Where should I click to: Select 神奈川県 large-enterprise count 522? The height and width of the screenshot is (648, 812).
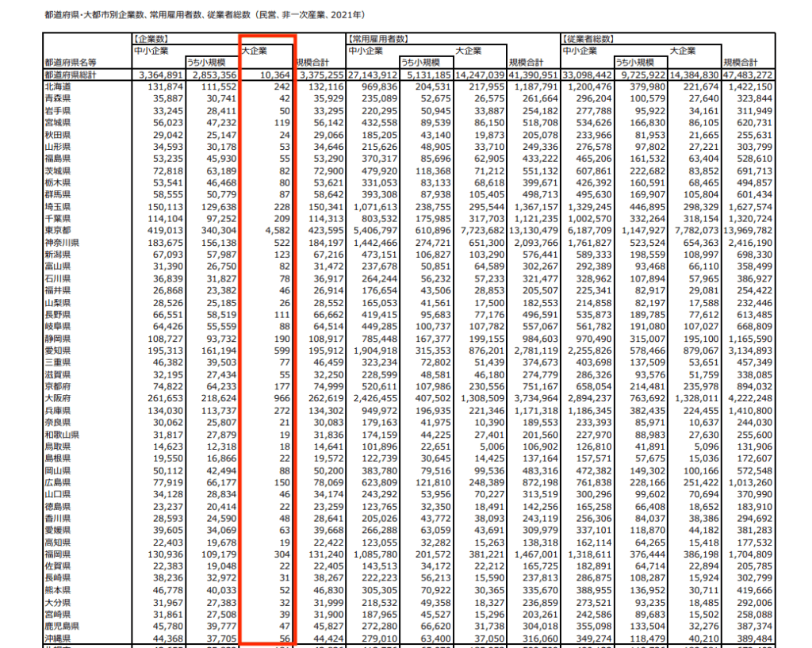tap(282, 243)
